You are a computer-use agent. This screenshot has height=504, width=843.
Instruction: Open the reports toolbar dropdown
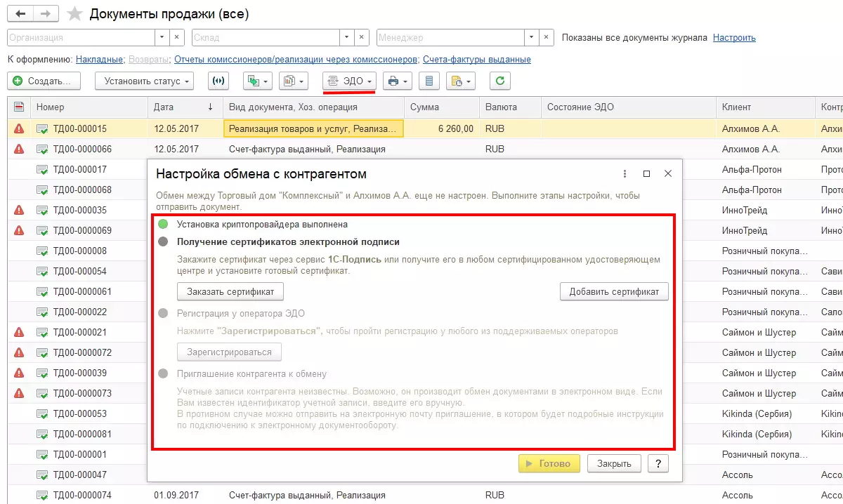293,81
